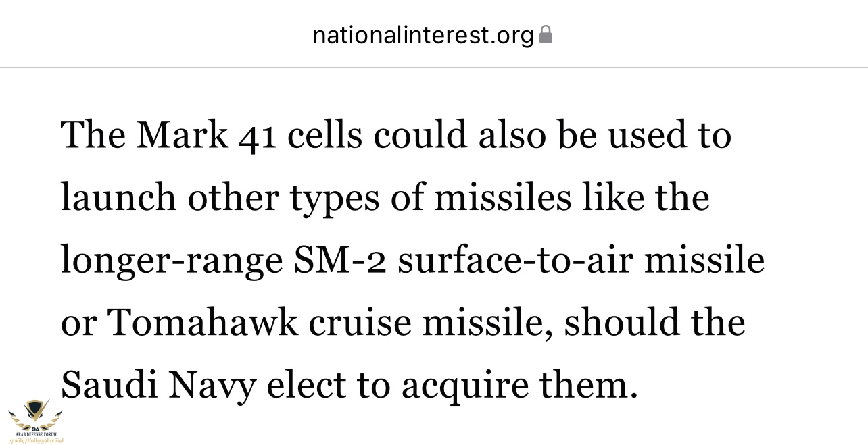Viewport: 868px width, 445px height.
Task: Click the word "acquire" in the last line
Action: (464, 386)
